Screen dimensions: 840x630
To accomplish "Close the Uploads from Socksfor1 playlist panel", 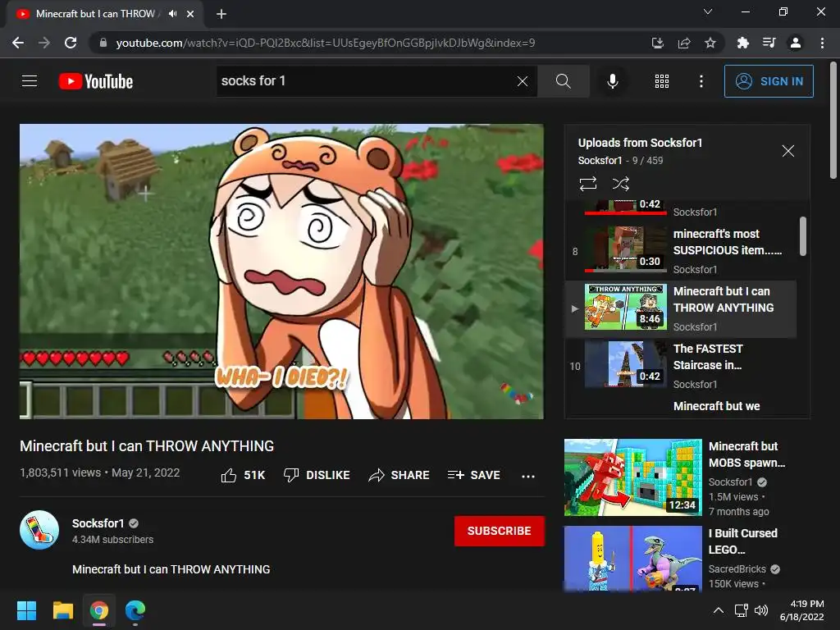I will pyautogui.click(x=788, y=151).
